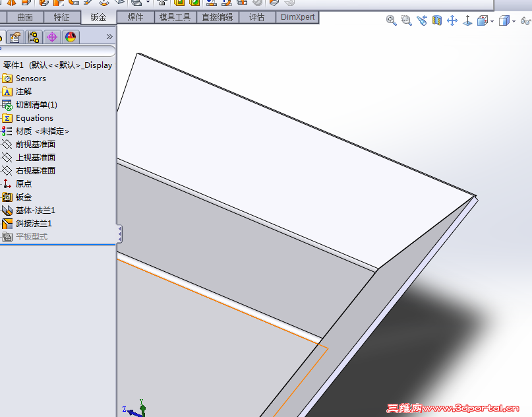532x417 pixels.
Task: Activate the Section View tool
Action: click(437, 20)
